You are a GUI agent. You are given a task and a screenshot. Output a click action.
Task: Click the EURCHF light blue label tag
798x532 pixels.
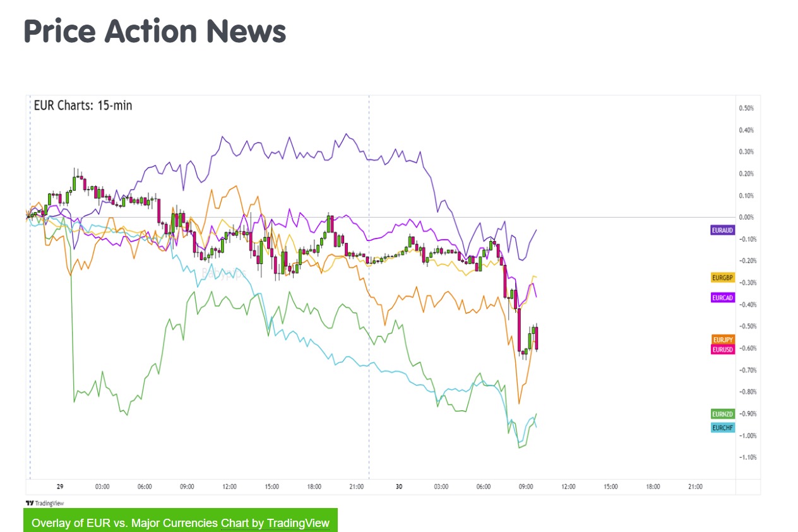tap(723, 428)
